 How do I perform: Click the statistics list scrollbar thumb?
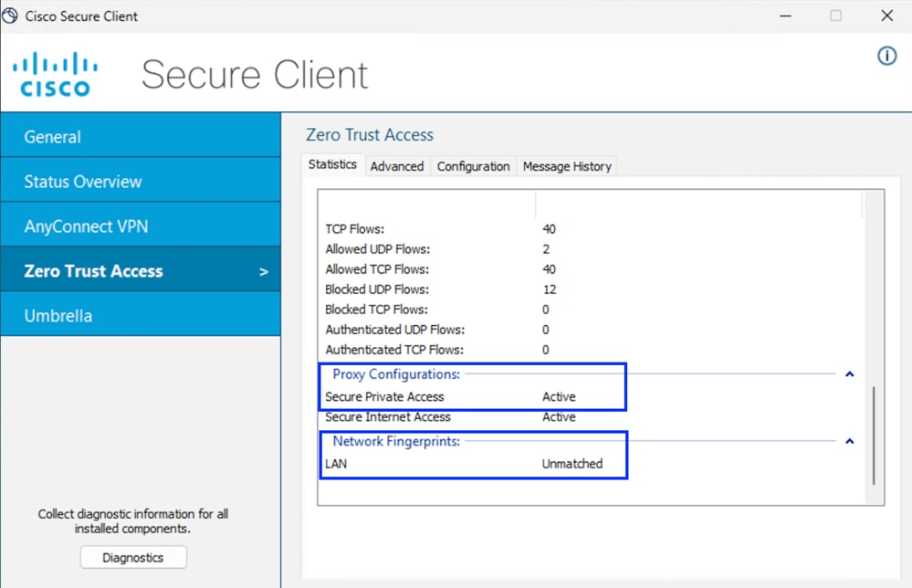point(873,435)
